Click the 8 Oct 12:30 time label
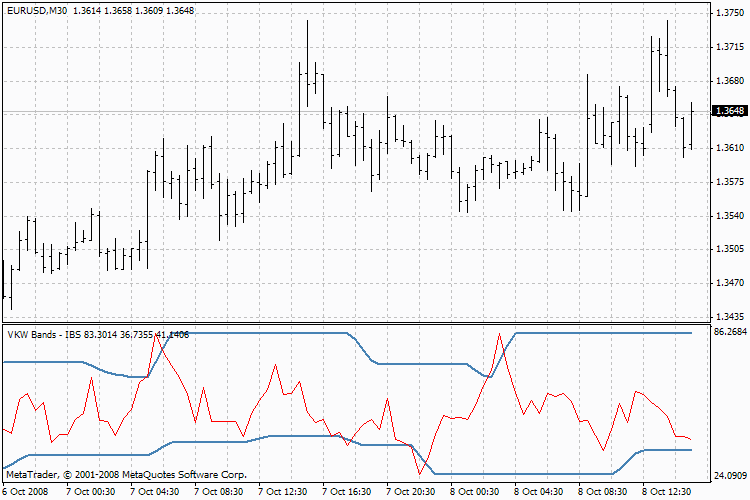Viewport: 750px width, 500px height. point(668,491)
